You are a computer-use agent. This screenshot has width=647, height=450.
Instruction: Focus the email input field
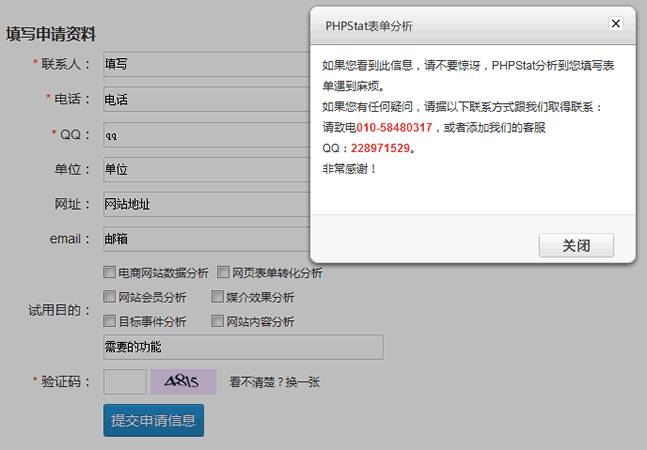point(207,239)
